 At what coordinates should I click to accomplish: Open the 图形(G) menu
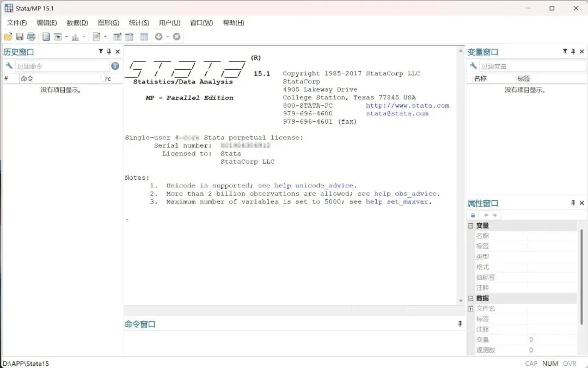(108, 23)
